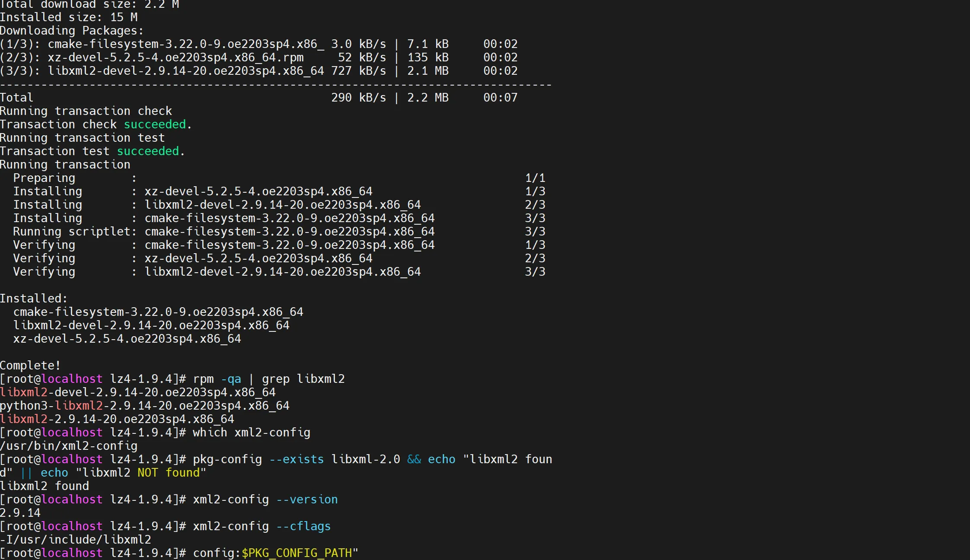
Task: Click libxml2-devel under Installed list
Action: pyautogui.click(x=151, y=325)
